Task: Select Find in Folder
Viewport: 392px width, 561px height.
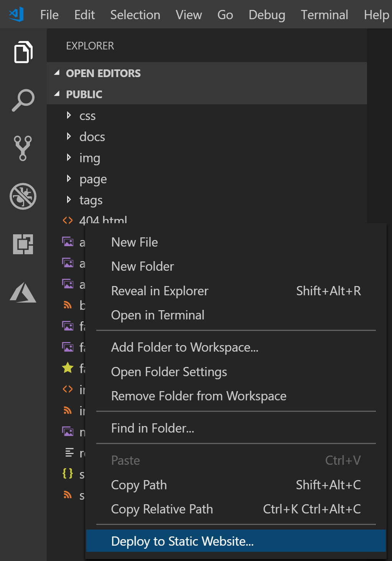Action: (236, 428)
